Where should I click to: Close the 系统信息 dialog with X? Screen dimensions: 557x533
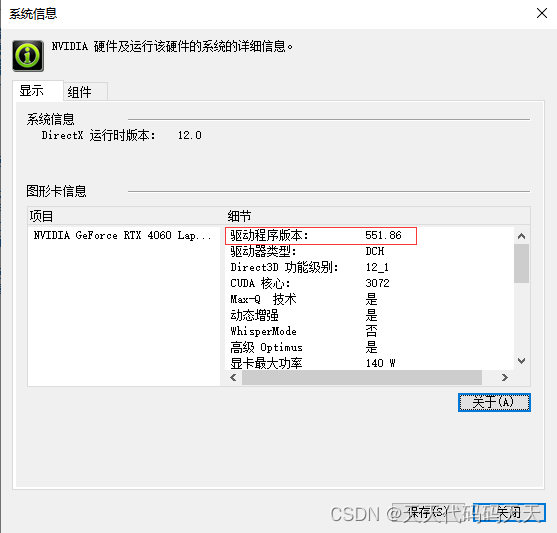pyautogui.click(x=541, y=14)
